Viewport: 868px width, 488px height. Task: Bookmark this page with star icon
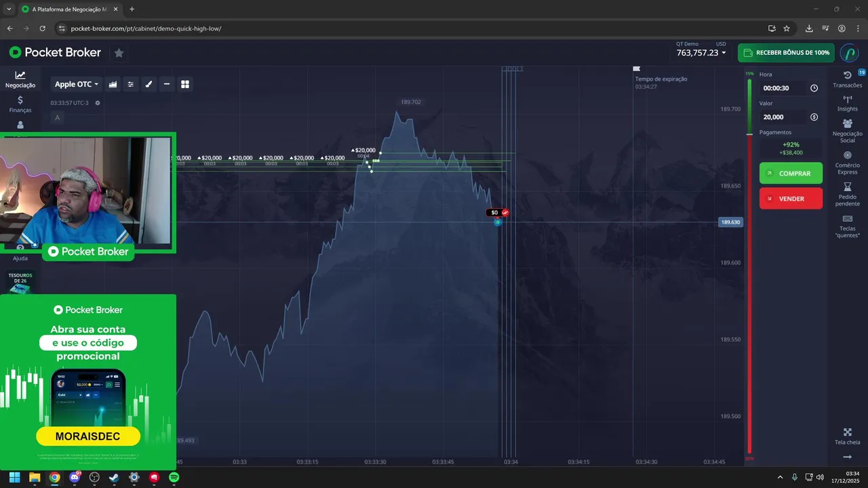(787, 28)
